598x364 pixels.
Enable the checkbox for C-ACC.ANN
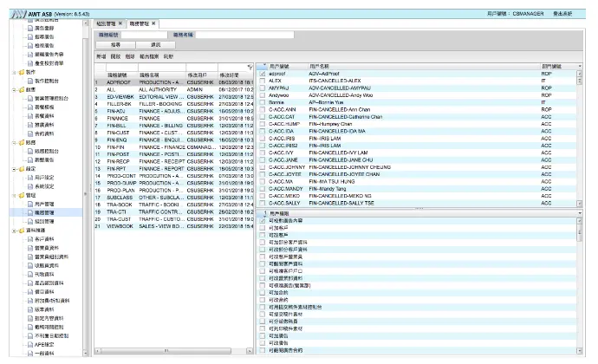[262, 110]
